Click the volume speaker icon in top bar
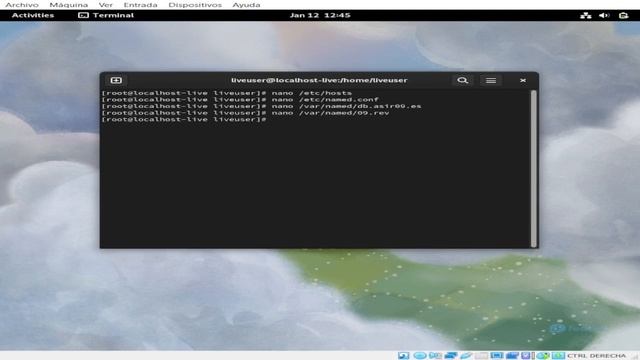This screenshot has height=360, width=640. (604, 16)
